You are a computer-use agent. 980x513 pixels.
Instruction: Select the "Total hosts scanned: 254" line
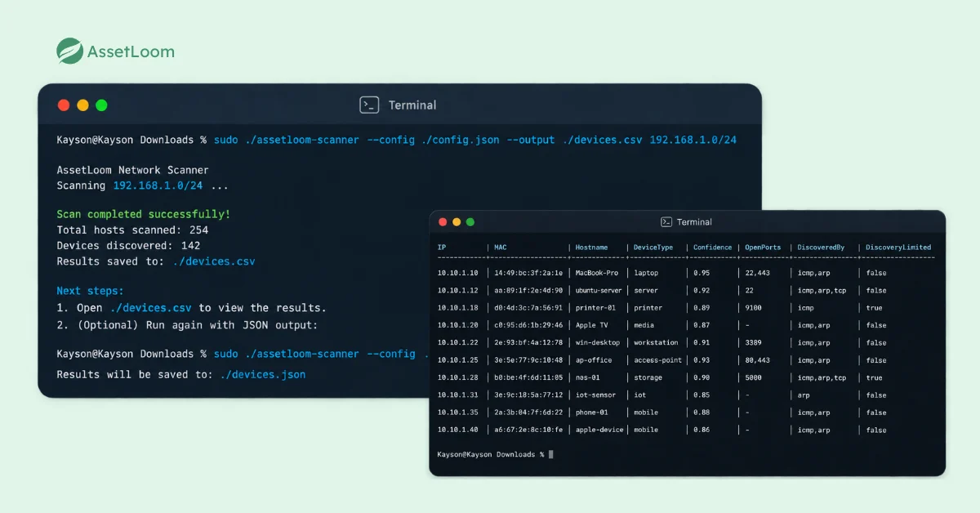pos(131,230)
